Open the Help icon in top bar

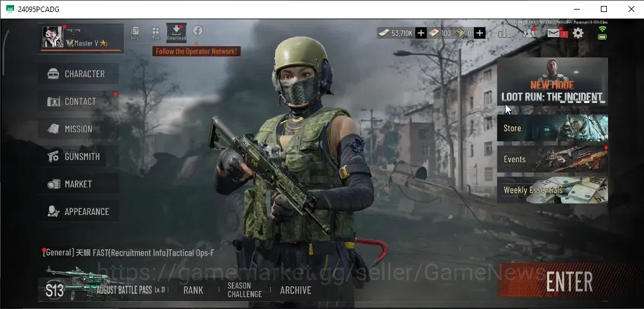tap(135, 34)
